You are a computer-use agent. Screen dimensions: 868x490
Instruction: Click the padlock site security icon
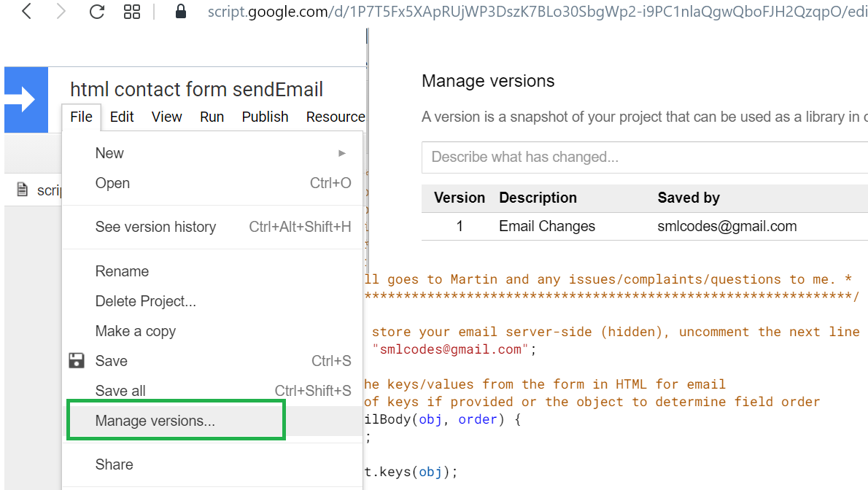click(x=181, y=12)
